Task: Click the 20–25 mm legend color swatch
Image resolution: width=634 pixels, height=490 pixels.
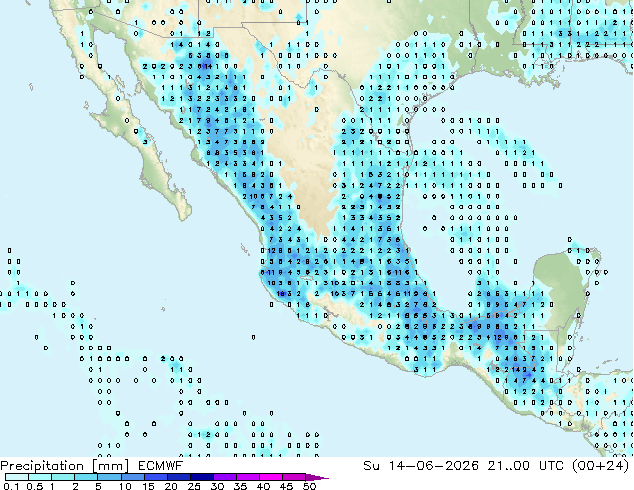Action: click(x=179, y=477)
